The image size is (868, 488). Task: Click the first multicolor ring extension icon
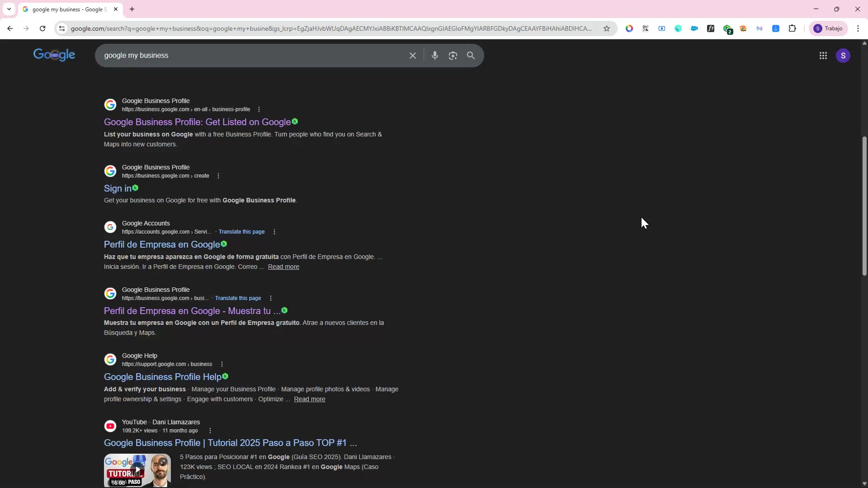pos(629,28)
